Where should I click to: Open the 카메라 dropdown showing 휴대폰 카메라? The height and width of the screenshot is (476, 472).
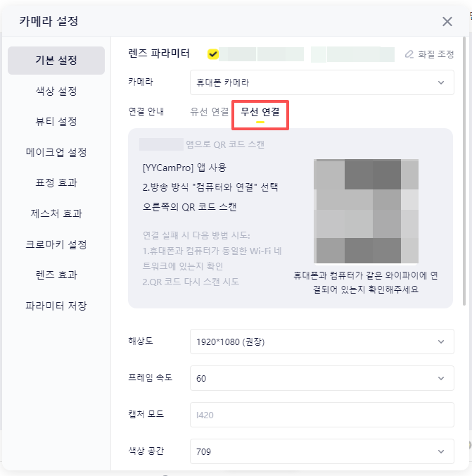322,82
